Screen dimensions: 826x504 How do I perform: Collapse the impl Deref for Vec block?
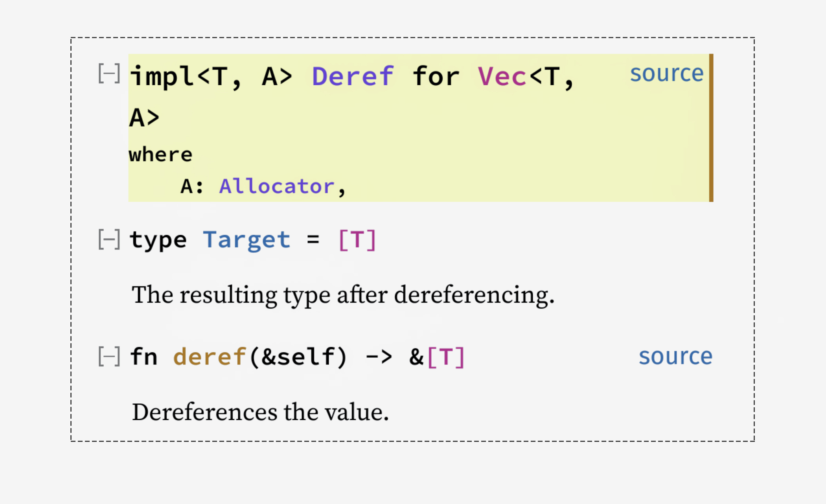click(x=109, y=73)
